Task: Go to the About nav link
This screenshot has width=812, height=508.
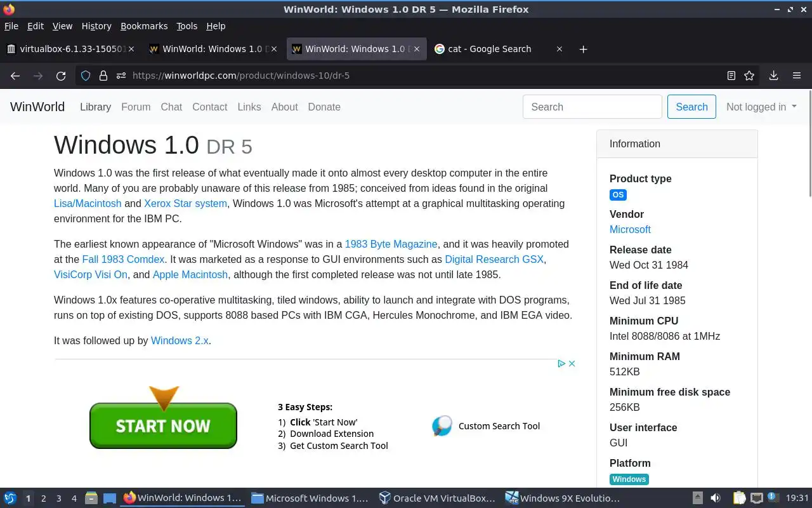Action: [284, 107]
